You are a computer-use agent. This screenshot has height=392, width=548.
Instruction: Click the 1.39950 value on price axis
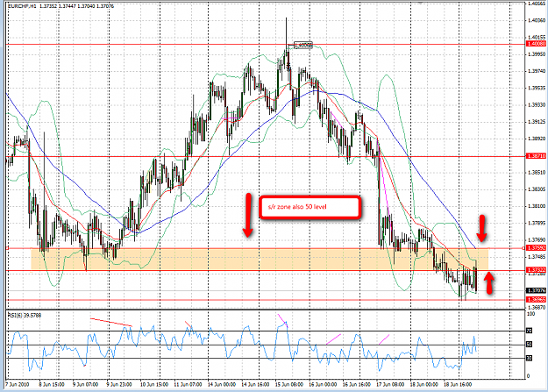pyautogui.click(x=537, y=54)
